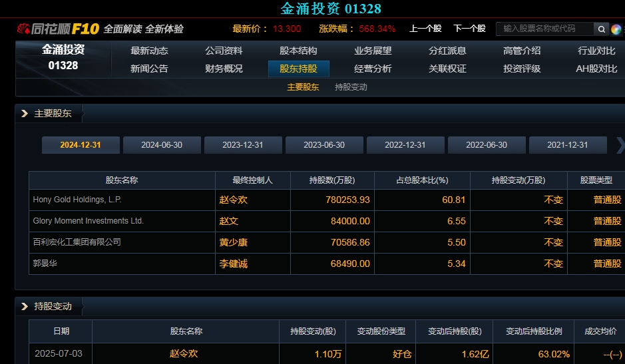Open the 经营分析 menu

coord(373,69)
